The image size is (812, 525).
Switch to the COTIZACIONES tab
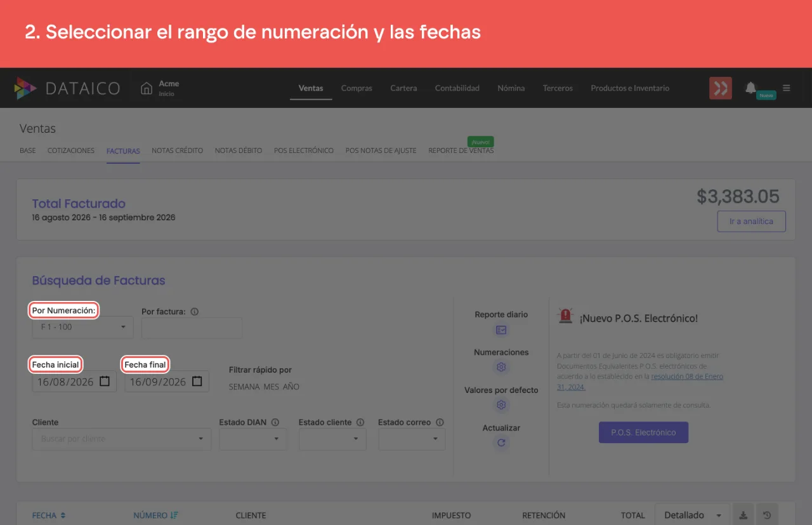(x=71, y=150)
